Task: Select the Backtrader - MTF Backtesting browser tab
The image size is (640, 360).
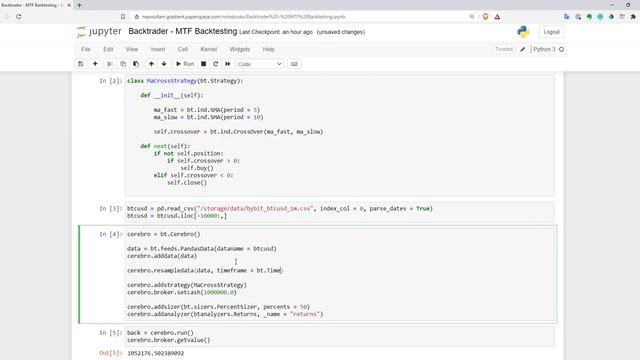Action: [x=33, y=5]
